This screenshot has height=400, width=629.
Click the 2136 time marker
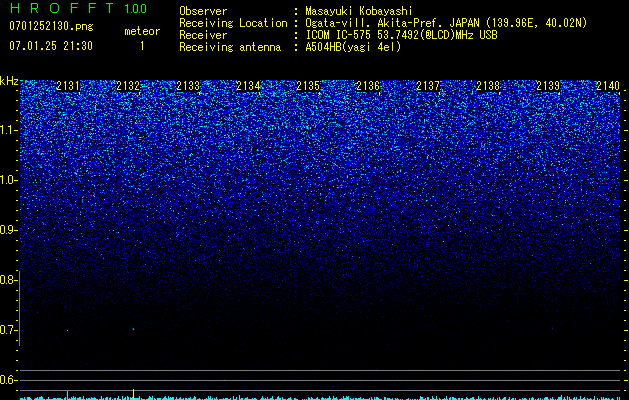[368, 86]
